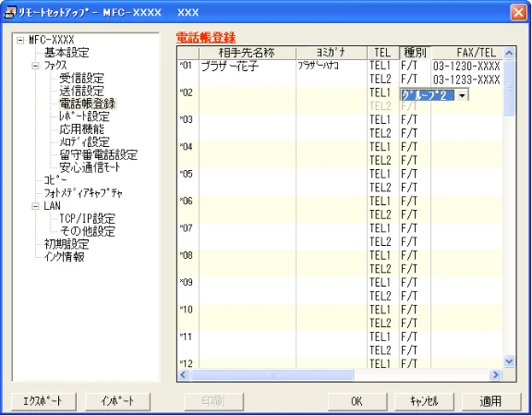This screenshot has height=416, width=532.
Task: Click the 電話帳登録 heading
Action: pos(206,37)
